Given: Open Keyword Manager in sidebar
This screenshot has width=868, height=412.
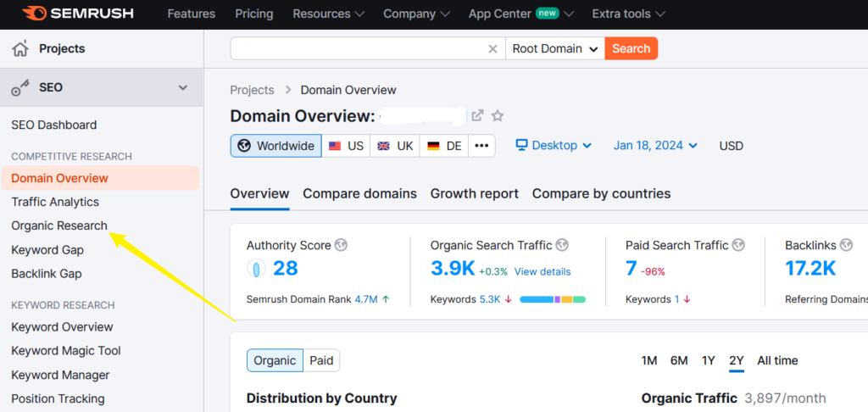Looking at the screenshot, I should pyautogui.click(x=60, y=375).
